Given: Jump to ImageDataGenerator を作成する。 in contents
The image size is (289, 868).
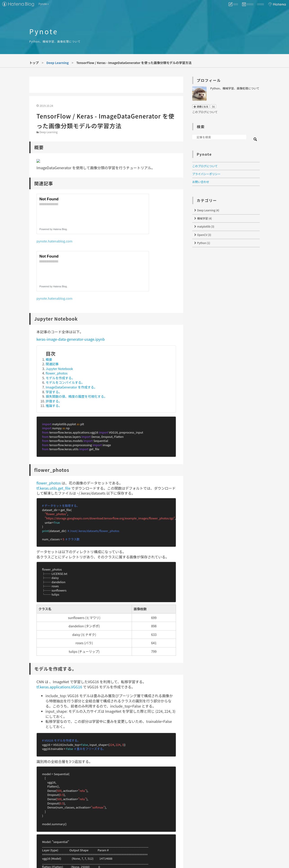Looking at the screenshot, I should 71,388.
